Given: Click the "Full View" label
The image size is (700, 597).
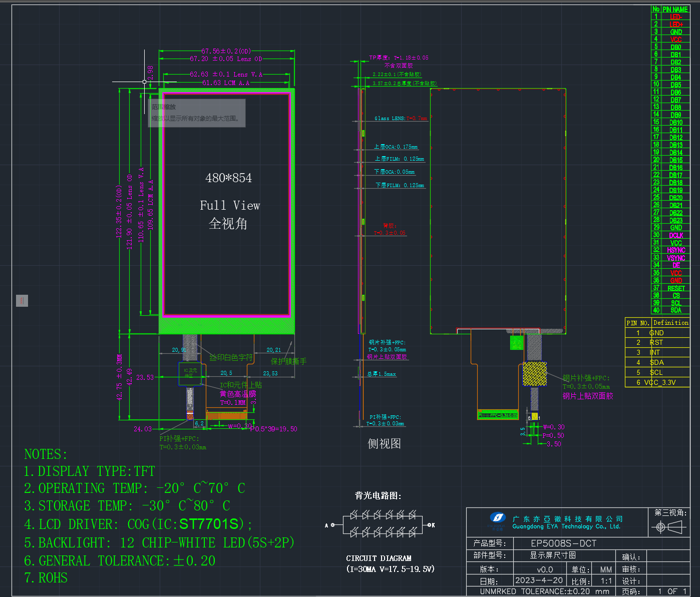Looking at the screenshot, I should click(x=230, y=205).
